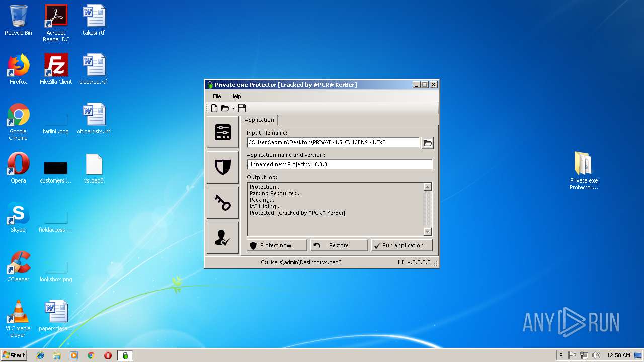Save project using toolbar floppy icon

pos(242,108)
